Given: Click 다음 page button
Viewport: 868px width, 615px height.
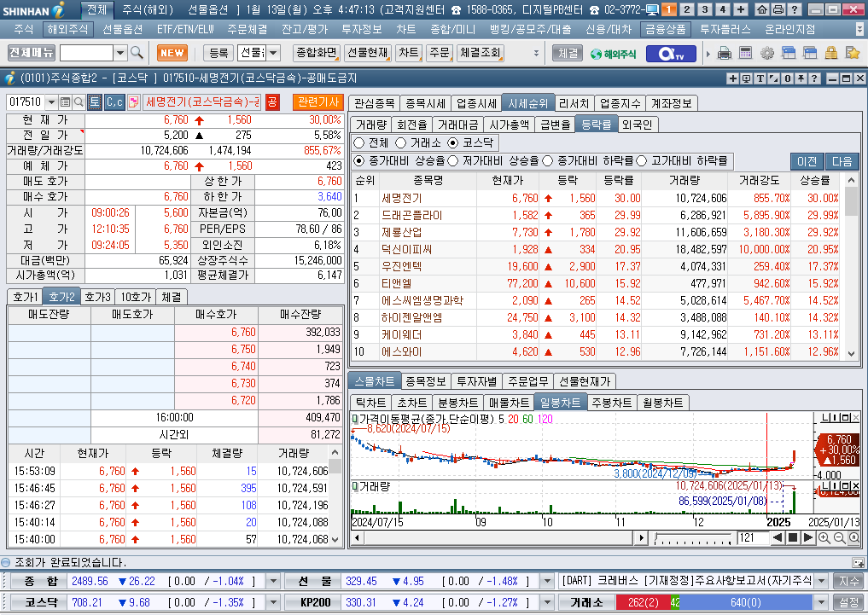Looking at the screenshot, I should click(842, 161).
